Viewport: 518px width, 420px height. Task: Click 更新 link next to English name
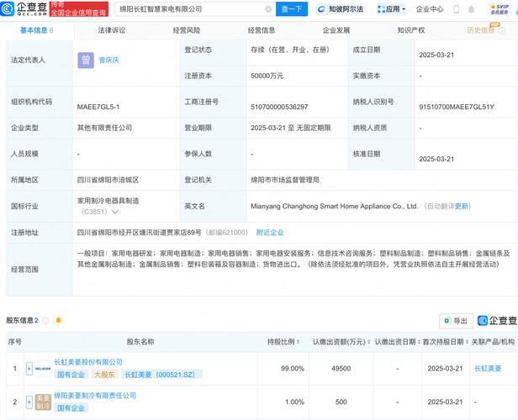coord(462,206)
